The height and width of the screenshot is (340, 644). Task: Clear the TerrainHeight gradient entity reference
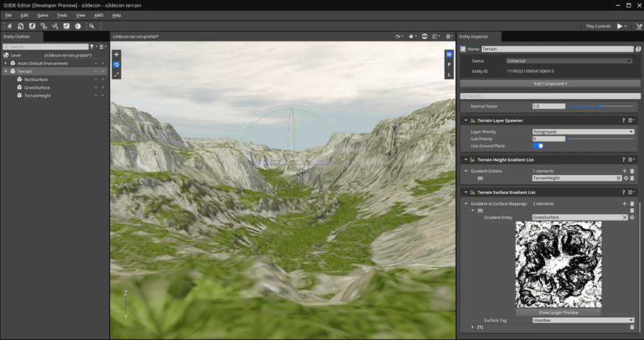pos(618,178)
